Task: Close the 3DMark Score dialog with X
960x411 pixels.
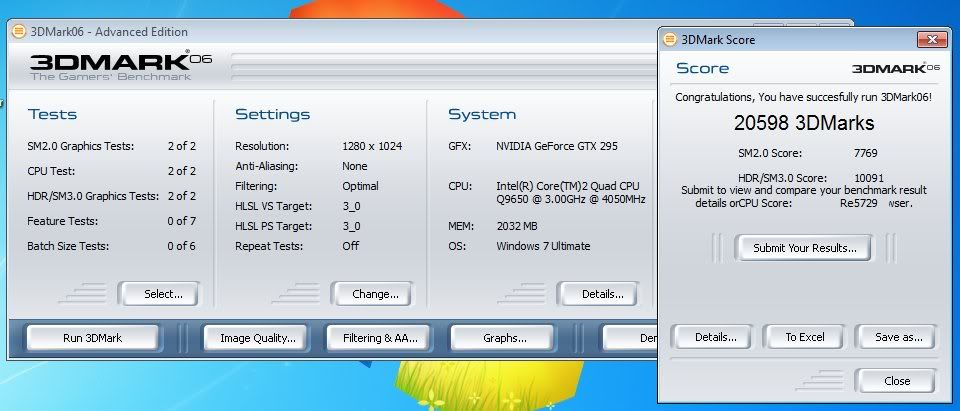Action: (932, 40)
